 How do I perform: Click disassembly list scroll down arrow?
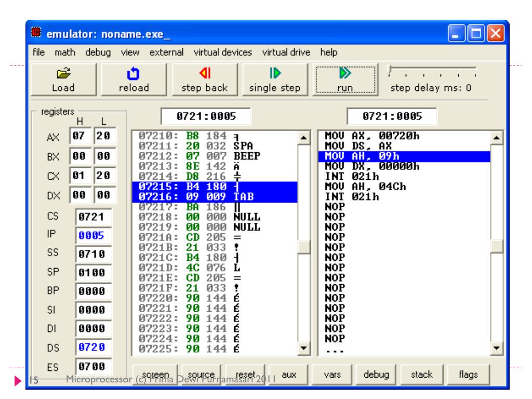(x=496, y=349)
